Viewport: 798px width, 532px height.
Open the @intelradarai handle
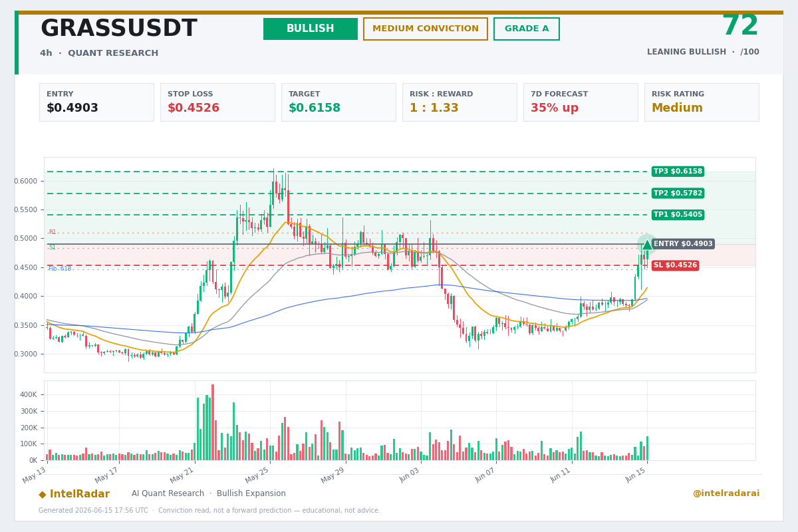726,493
